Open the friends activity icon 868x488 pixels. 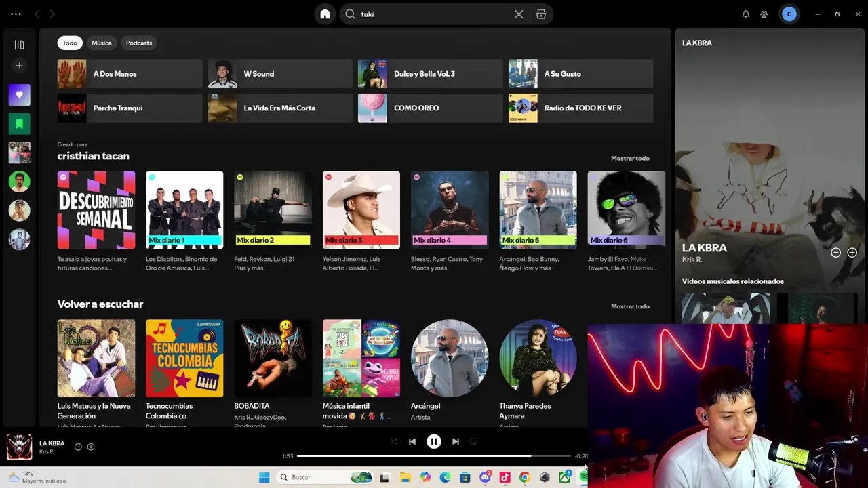pos(764,14)
